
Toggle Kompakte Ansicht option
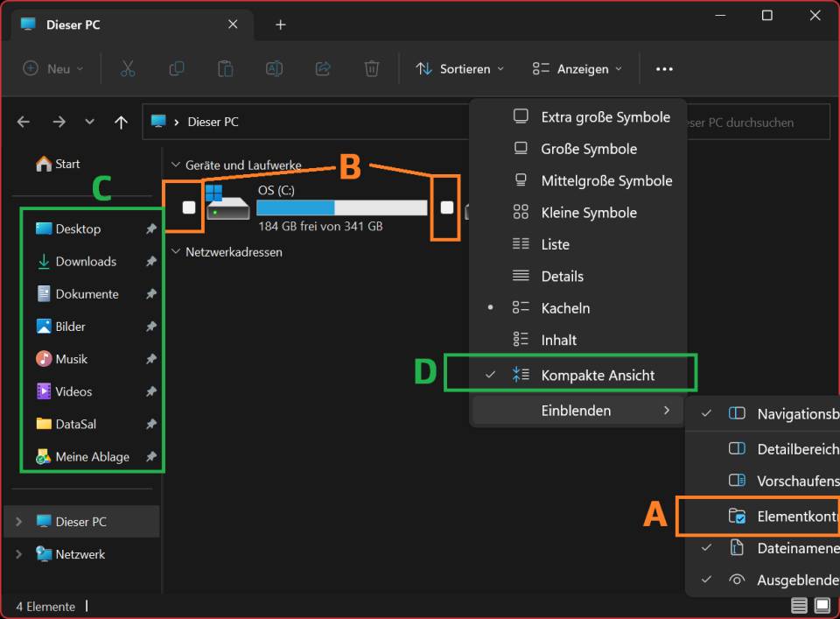pos(598,375)
